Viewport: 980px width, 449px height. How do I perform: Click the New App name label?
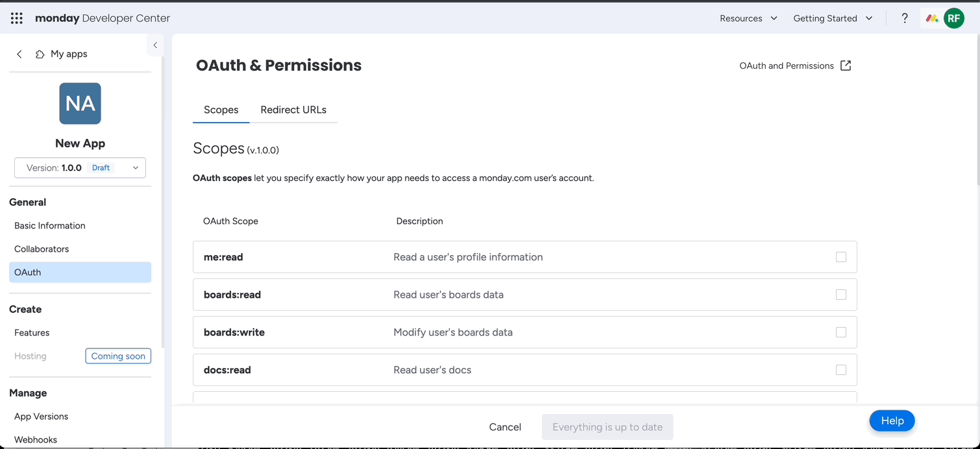pos(80,143)
